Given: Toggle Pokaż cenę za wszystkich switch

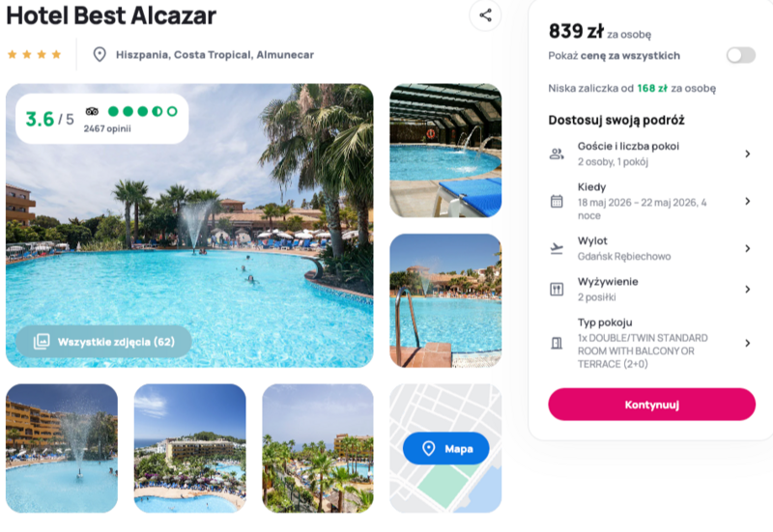Looking at the screenshot, I should [740, 55].
